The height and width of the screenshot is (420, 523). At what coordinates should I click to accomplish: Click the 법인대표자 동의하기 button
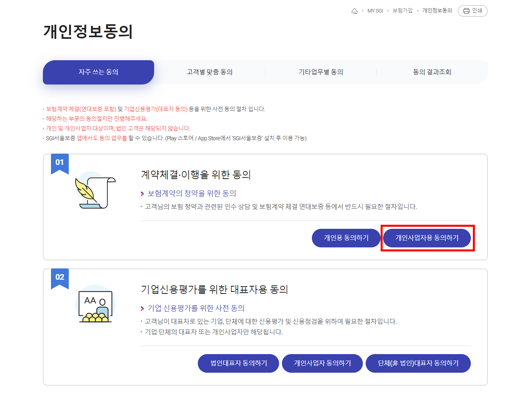tap(238, 363)
